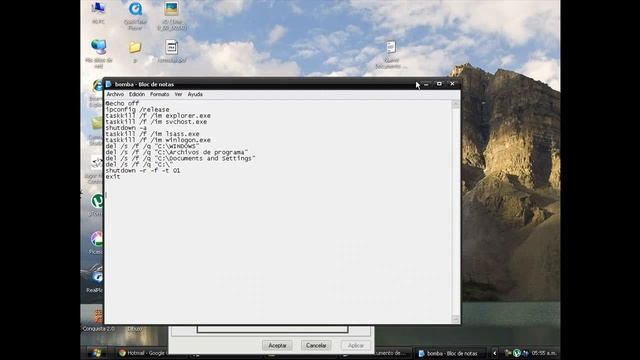Click the Aplicar button in the dialog

tap(355, 345)
